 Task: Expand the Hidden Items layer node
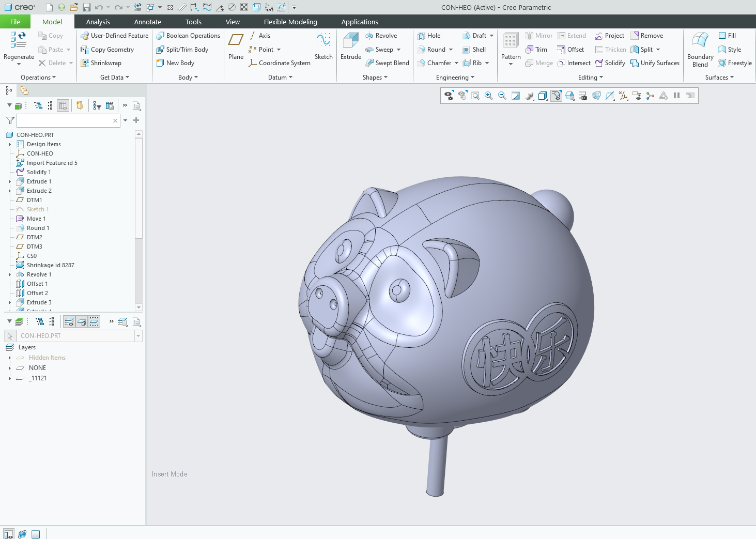pos(10,358)
